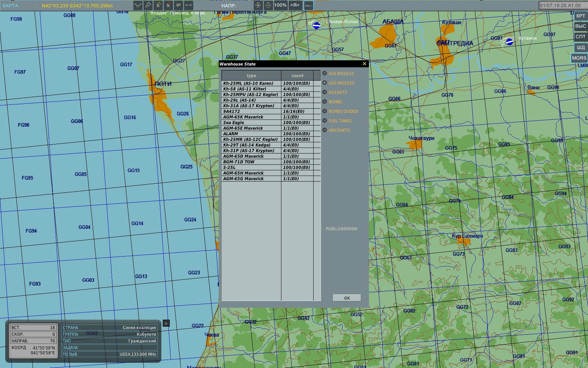Click the ПОТИ city label on map
This screenshot has height=368, width=588.
(163, 84)
